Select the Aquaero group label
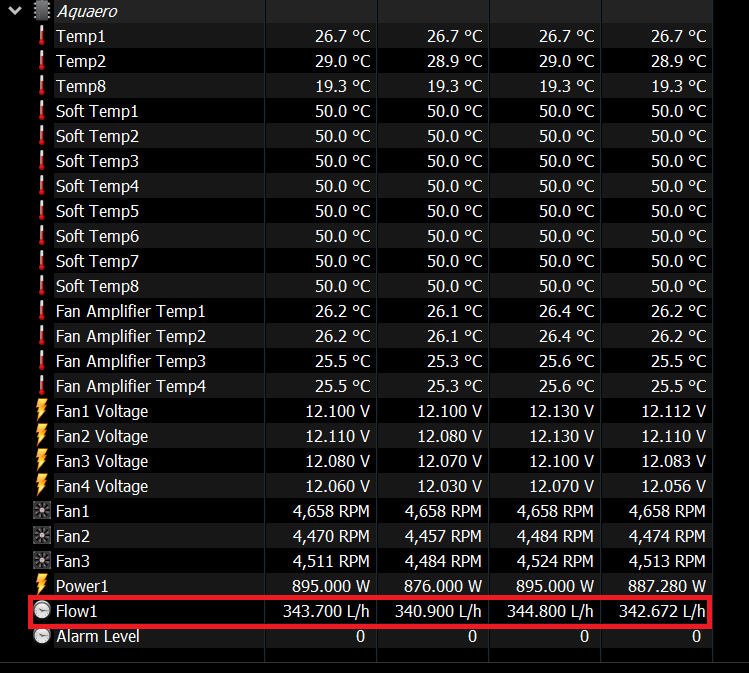The width and height of the screenshot is (749, 673). [87, 11]
